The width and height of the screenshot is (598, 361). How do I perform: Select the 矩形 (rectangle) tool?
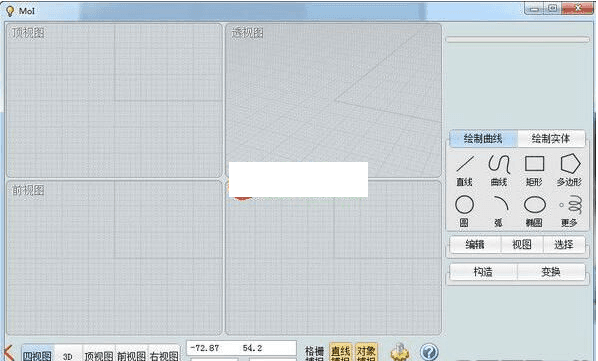534,170
